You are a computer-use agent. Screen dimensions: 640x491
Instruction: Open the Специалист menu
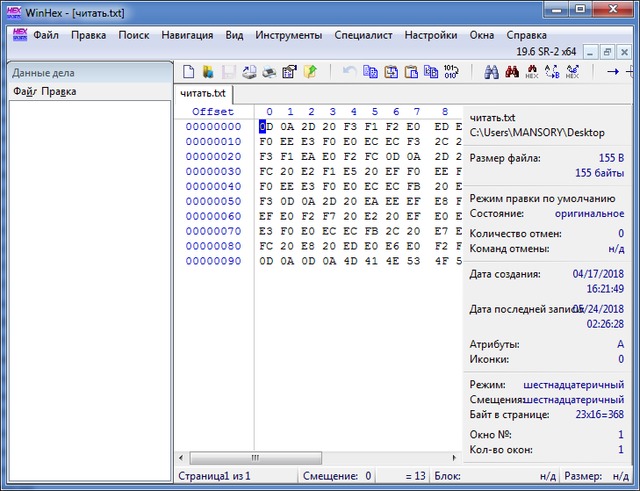click(364, 35)
